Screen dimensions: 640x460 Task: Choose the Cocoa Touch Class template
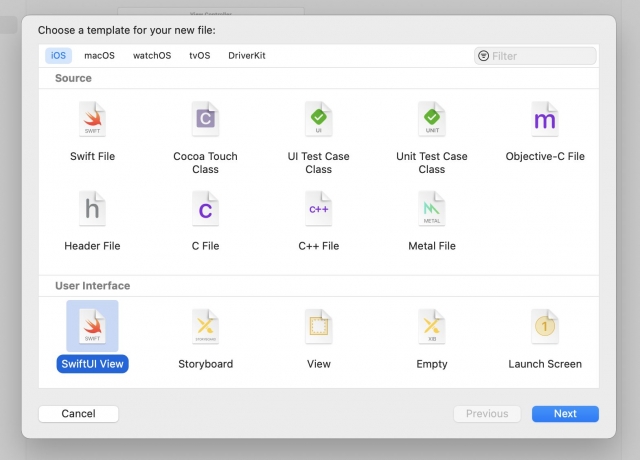(x=205, y=121)
